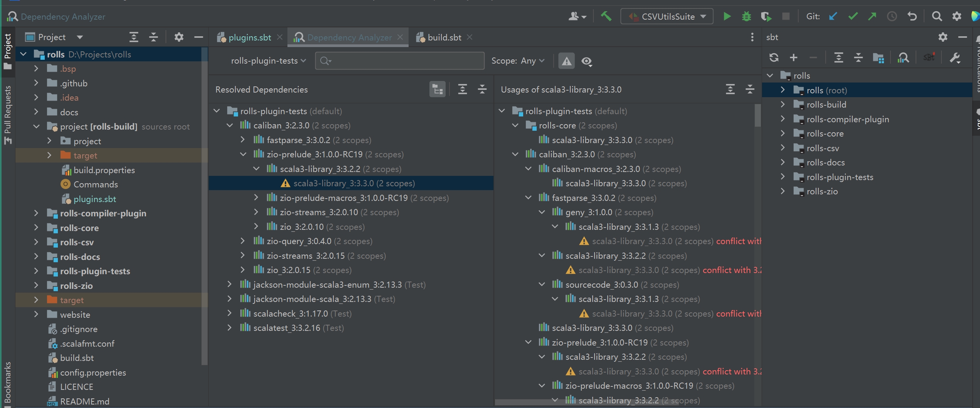Open sbt build tool settings wrench
This screenshot has width=980, height=408.
[x=955, y=58]
